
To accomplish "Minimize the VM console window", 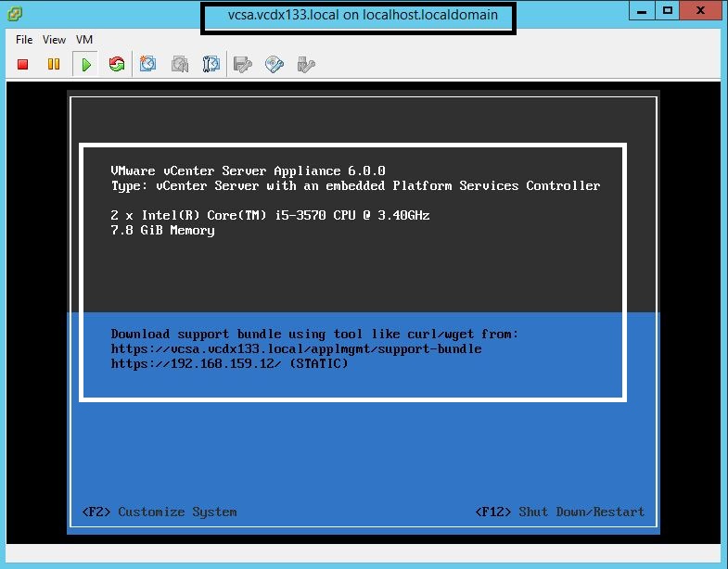I will [x=641, y=11].
